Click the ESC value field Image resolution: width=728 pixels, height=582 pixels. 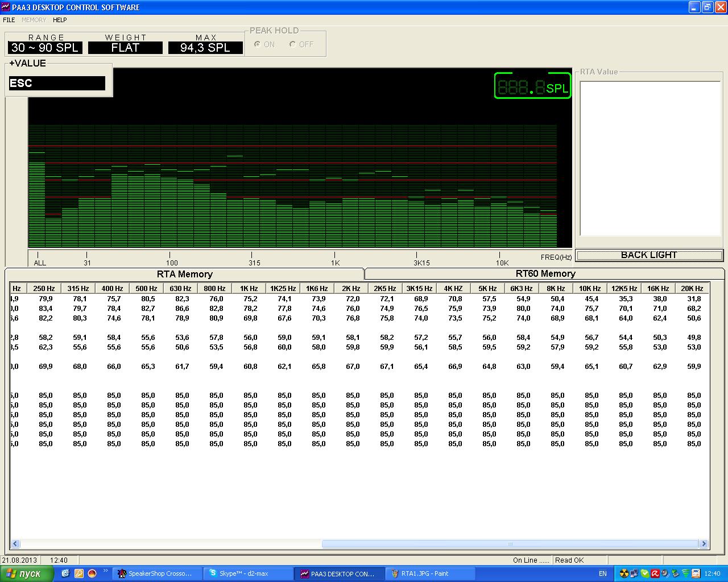(57, 83)
